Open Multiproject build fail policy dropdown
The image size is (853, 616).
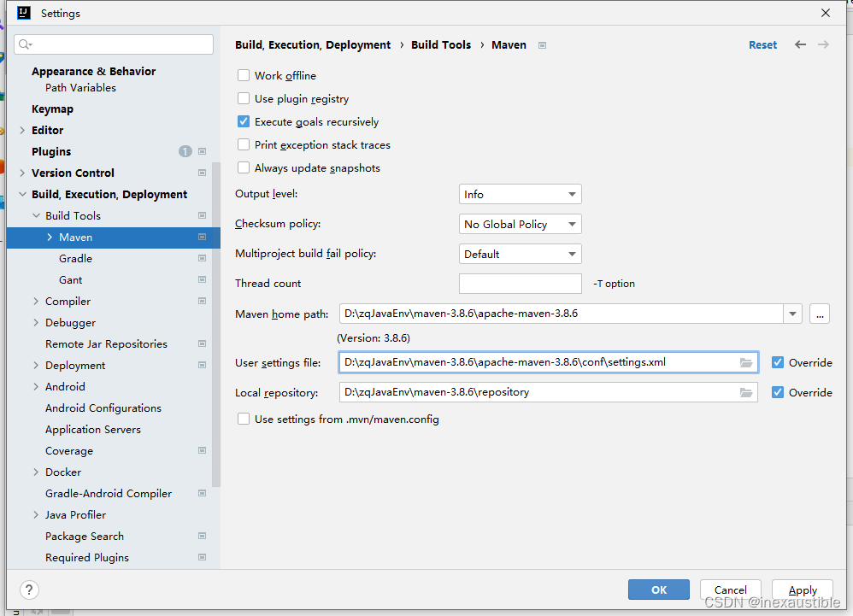[x=520, y=254]
